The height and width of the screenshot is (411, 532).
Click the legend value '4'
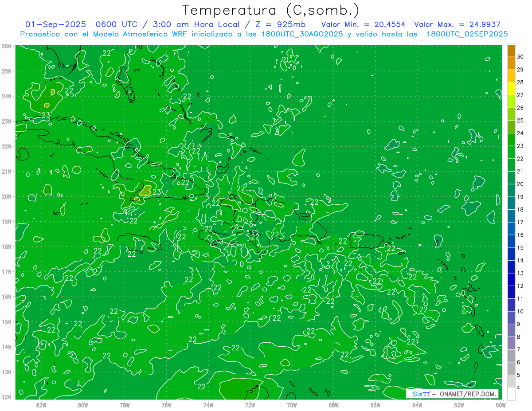pos(519,388)
